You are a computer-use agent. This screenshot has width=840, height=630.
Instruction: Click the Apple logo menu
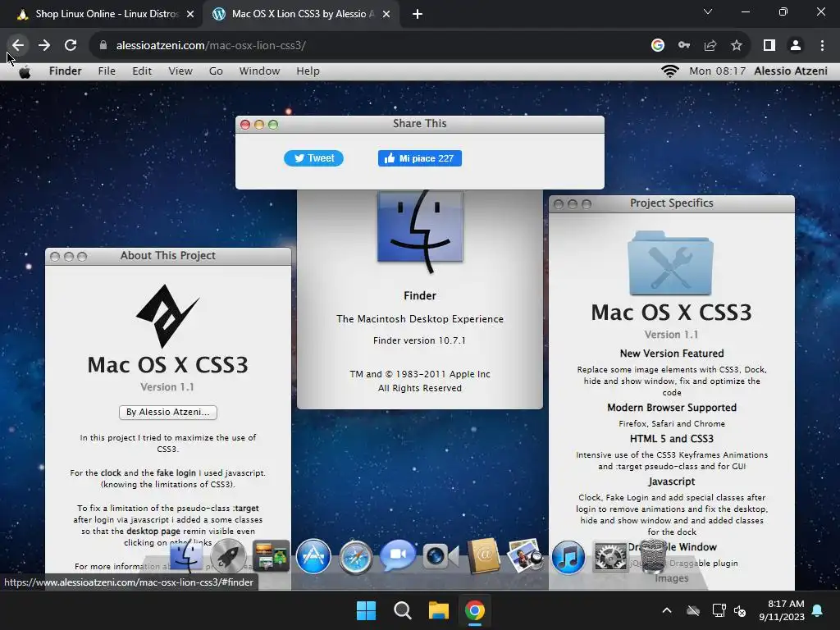[25, 72]
